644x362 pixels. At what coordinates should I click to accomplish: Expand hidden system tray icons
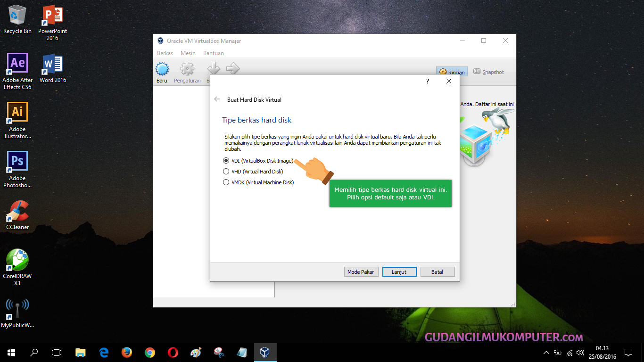point(546,353)
